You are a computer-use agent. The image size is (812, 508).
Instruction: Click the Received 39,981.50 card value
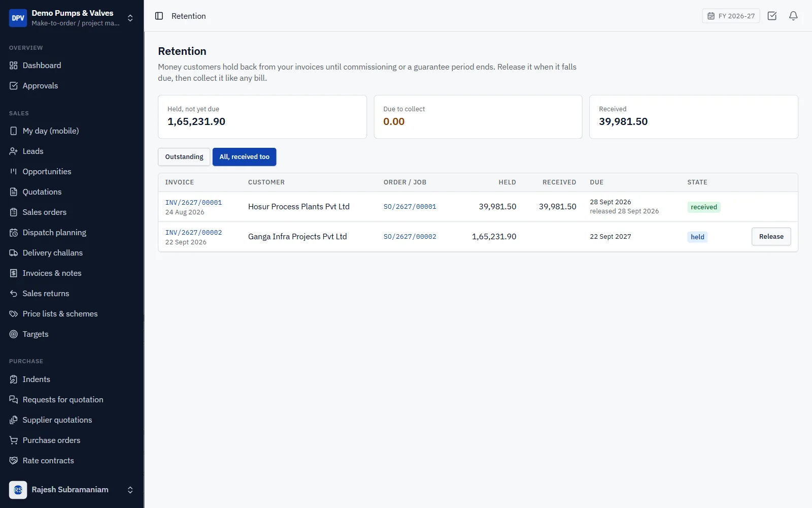(x=623, y=121)
